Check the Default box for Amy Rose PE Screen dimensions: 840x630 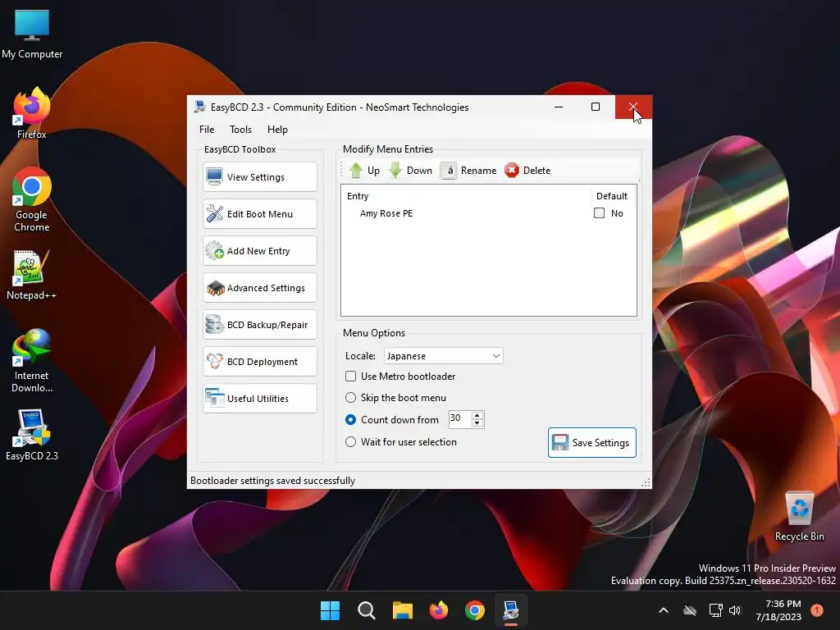599,213
